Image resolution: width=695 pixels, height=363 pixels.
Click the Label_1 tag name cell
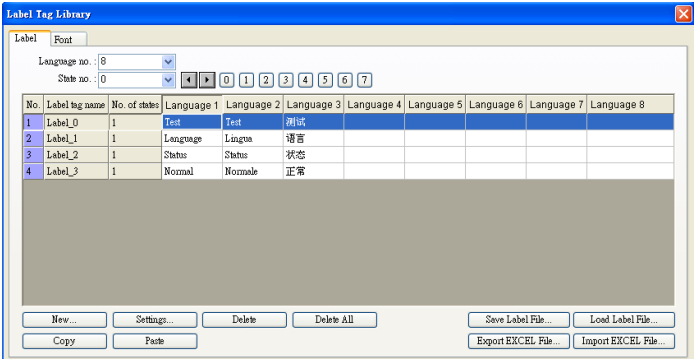(x=76, y=139)
